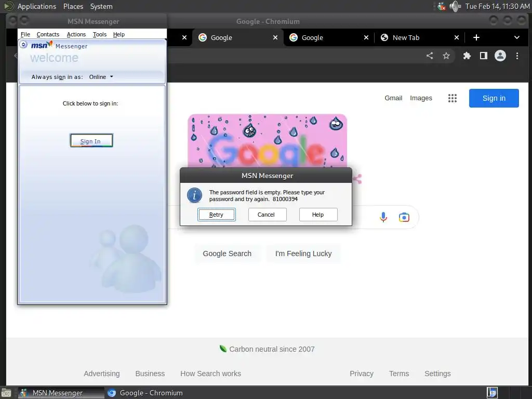
Task: Close the New Tab tab
Action: pos(457,37)
